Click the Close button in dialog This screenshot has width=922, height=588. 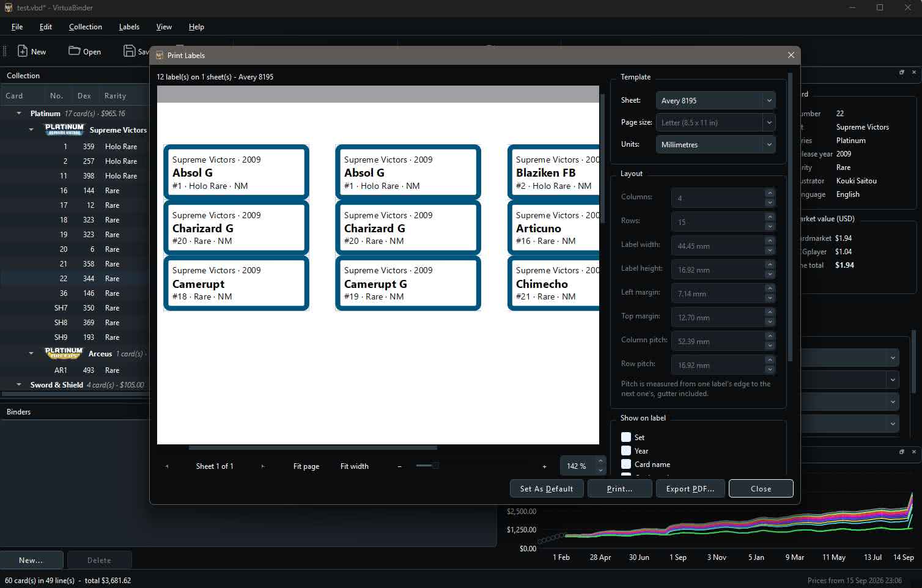pyautogui.click(x=761, y=488)
